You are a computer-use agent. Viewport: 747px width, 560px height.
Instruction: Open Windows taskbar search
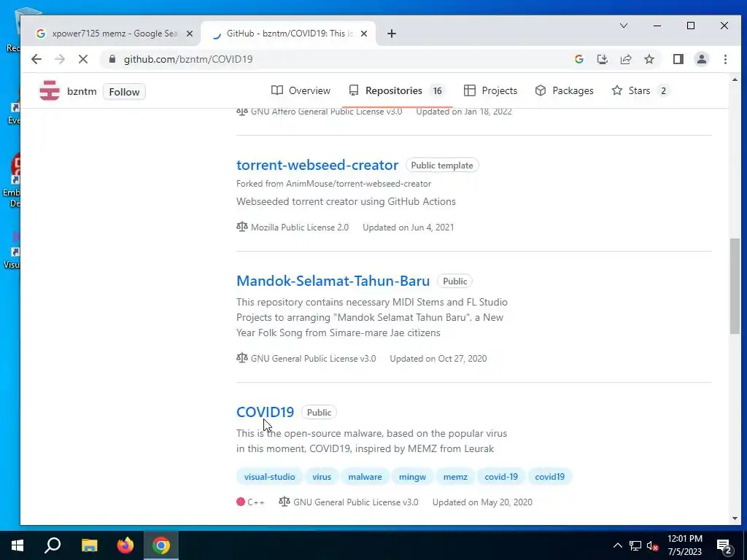[x=53, y=545]
